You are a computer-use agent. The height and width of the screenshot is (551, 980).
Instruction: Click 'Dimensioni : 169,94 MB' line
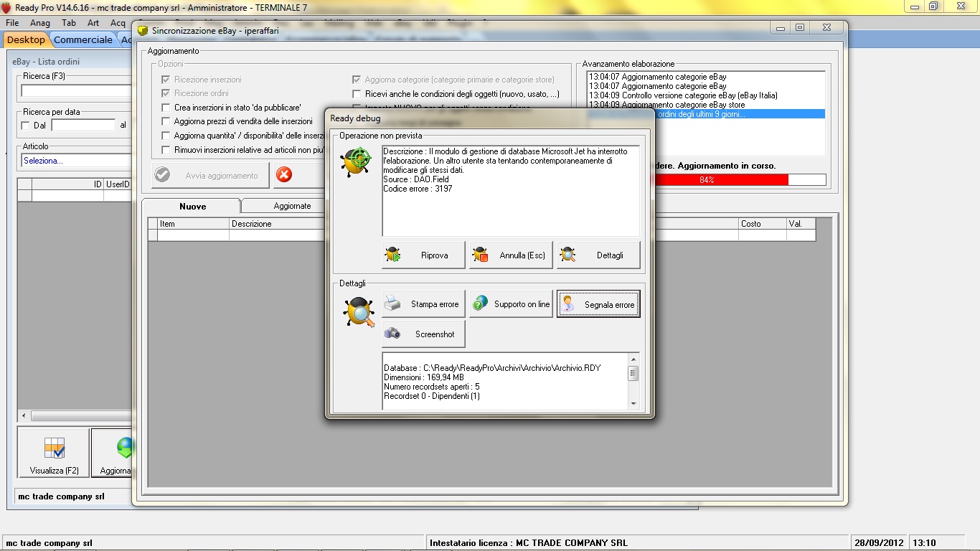(x=424, y=377)
